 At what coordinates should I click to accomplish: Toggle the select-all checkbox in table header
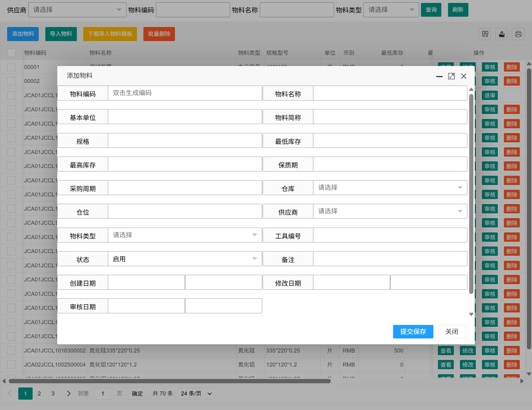(11, 53)
